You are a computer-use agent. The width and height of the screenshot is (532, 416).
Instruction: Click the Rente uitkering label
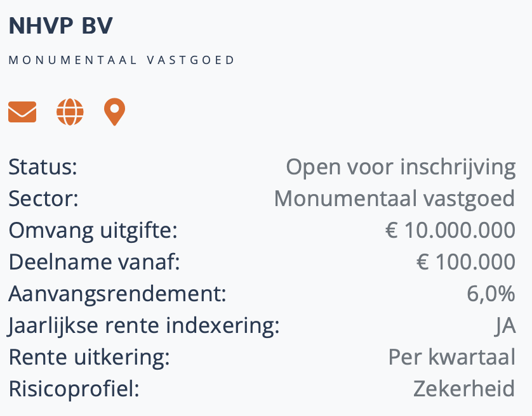point(90,357)
